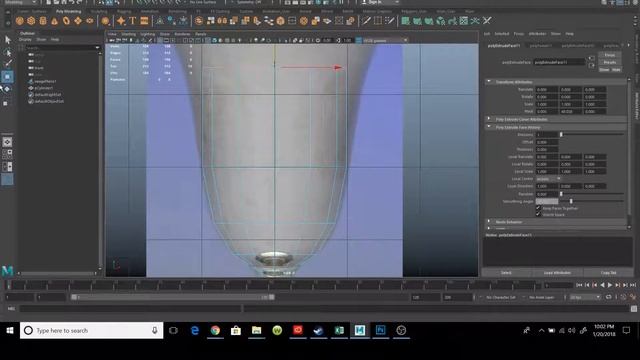Image resolution: width=640 pixels, height=360 pixels.
Task: Open the Outliner Display menu
Action: pyautogui.click(x=25, y=40)
